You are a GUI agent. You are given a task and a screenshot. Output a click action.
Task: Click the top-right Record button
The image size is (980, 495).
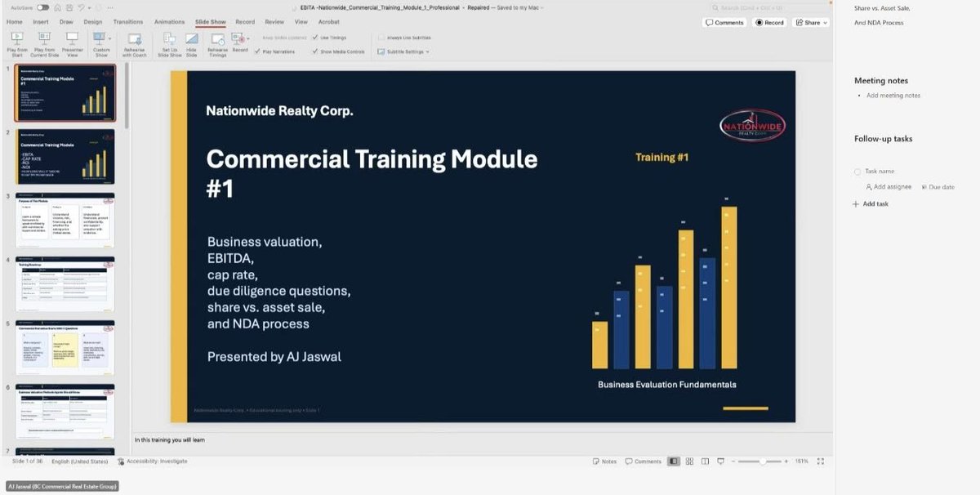770,23
